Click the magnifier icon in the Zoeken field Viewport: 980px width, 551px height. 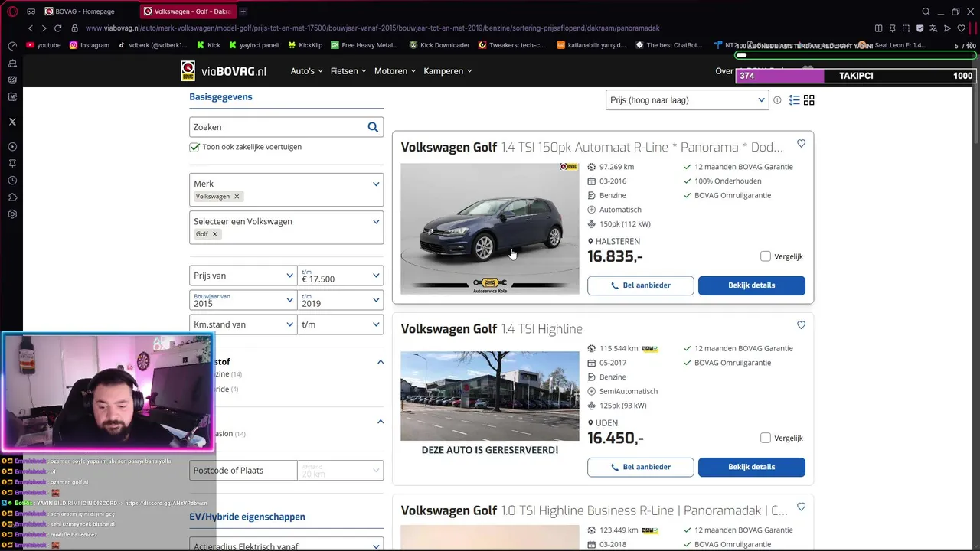[373, 127]
